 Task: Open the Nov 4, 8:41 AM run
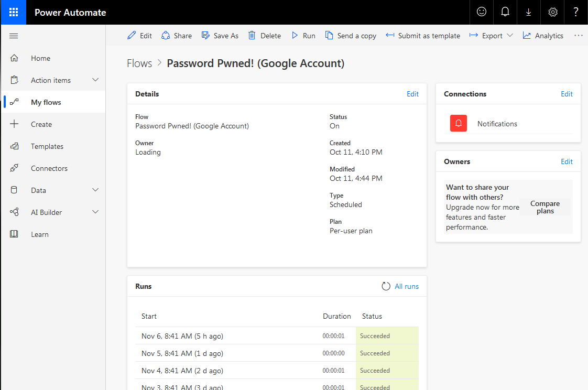click(x=277, y=371)
